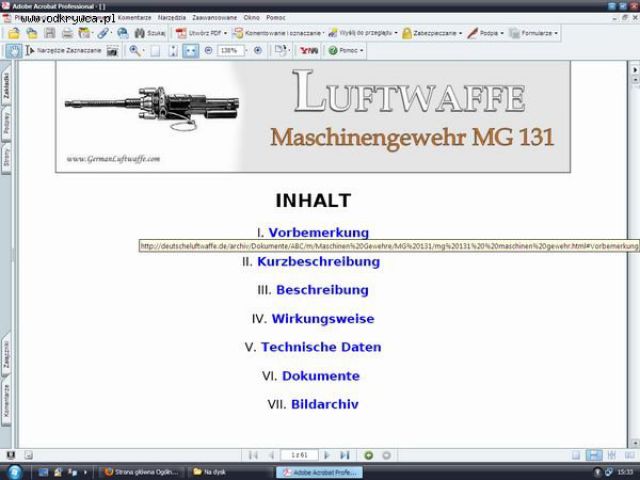
Task: Click the print icon in the toolbar
Action: pyautogui.click(x=66, y=33)
